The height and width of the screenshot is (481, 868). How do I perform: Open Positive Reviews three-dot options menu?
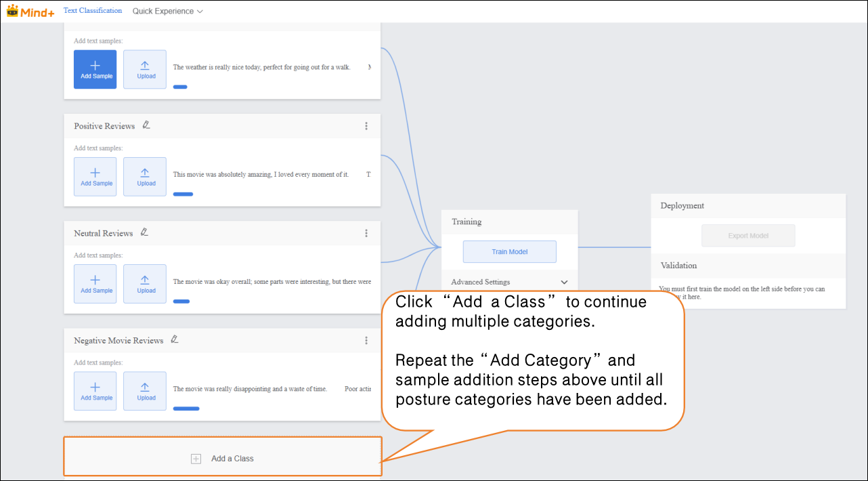(x=366, y=126)
